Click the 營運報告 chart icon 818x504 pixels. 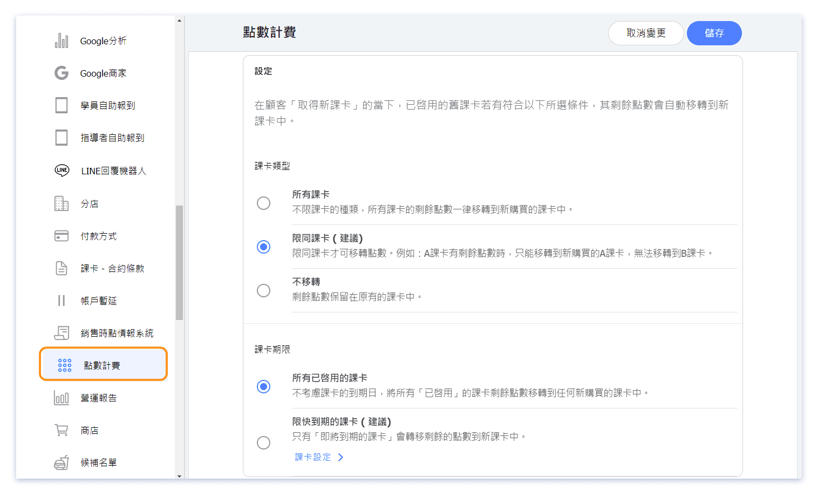pos(62,398)
